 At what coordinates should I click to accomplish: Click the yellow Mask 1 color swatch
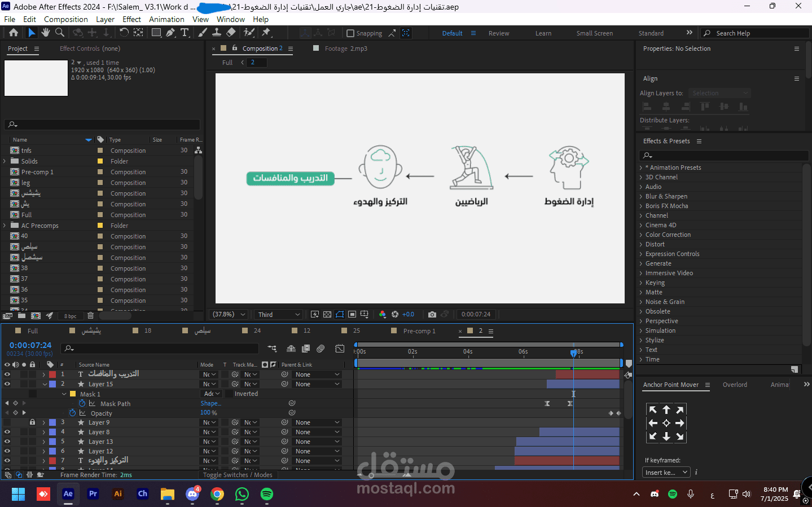pos(73,394)
